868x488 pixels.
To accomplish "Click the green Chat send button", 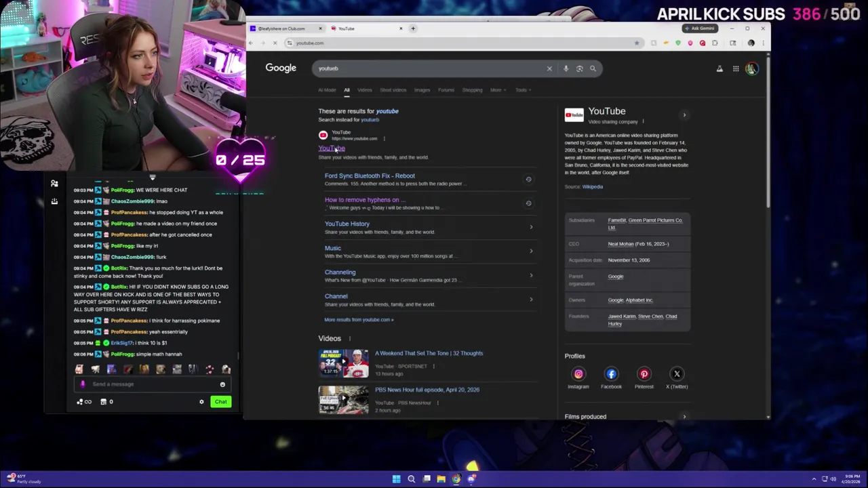I will [x=221, y=402].
